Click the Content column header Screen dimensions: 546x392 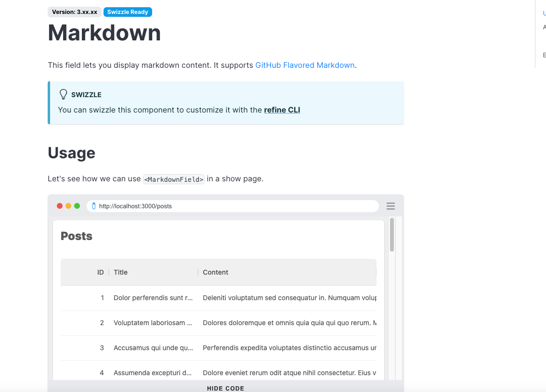tap(216, 272)
